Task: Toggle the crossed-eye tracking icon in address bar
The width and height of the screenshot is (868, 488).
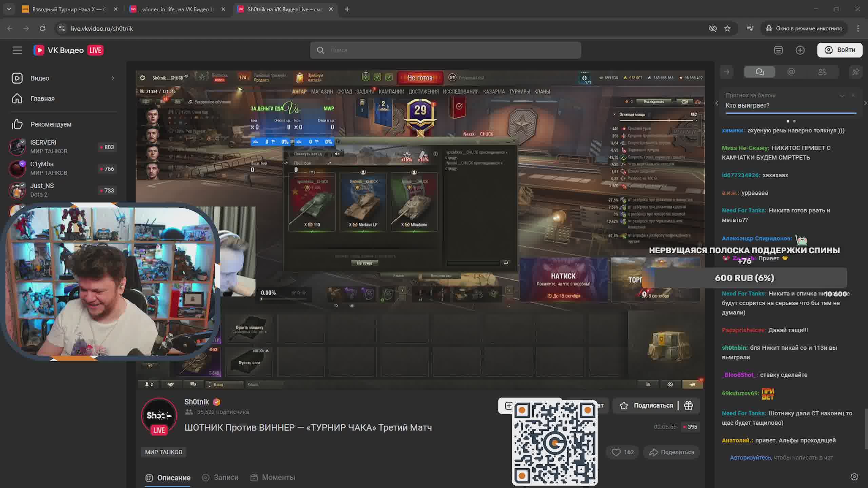Action: pyautogui.click(x=713, y=28)
